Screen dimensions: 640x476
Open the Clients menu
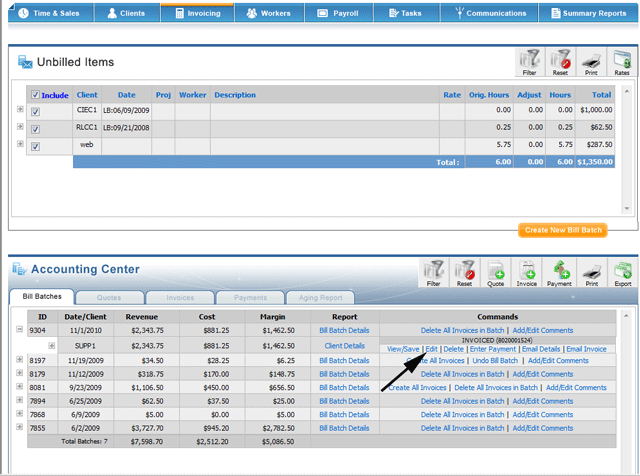(127, 13)
